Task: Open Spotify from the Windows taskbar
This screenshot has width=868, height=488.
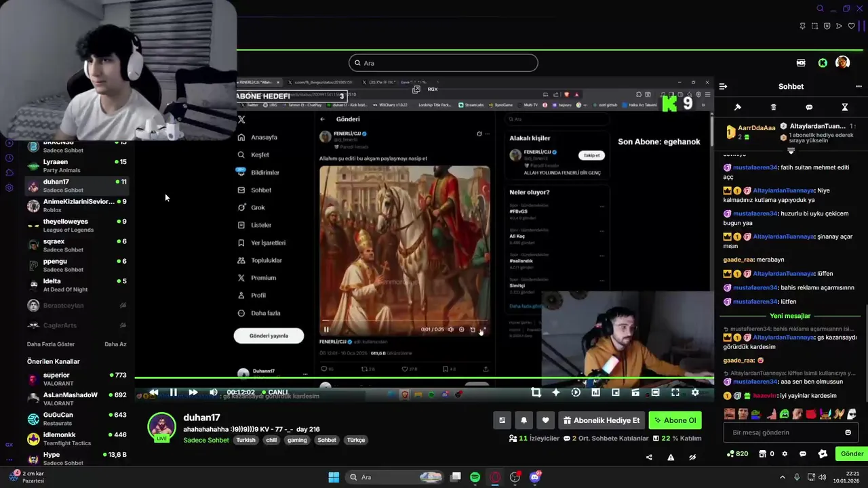Action: coord(475,477)
